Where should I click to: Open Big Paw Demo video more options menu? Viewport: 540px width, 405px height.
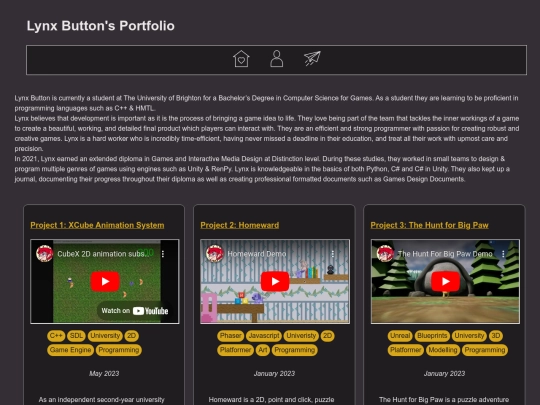[503, 254]
